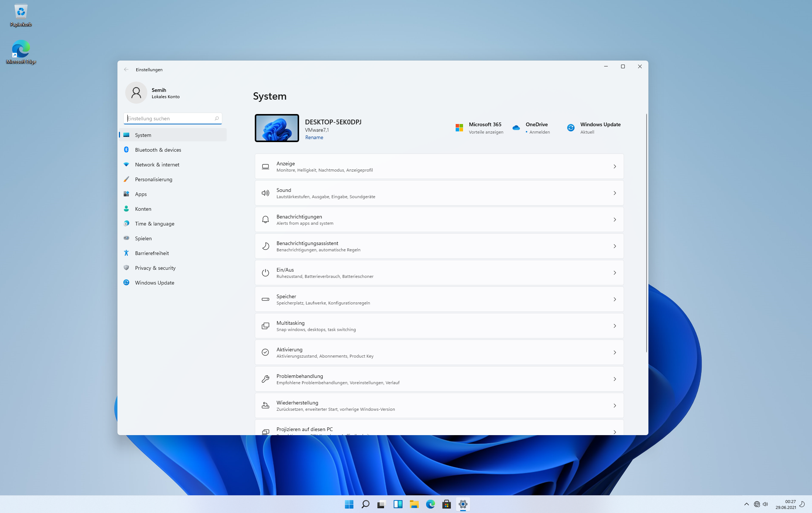Click the Windows Update sync icon in the header
Viewport: 812px width, 513px height.
click(571, 128)
